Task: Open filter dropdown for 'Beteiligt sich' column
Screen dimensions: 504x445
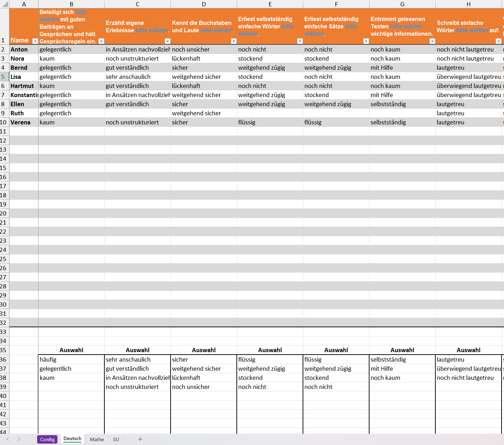Action: point(101,41)
